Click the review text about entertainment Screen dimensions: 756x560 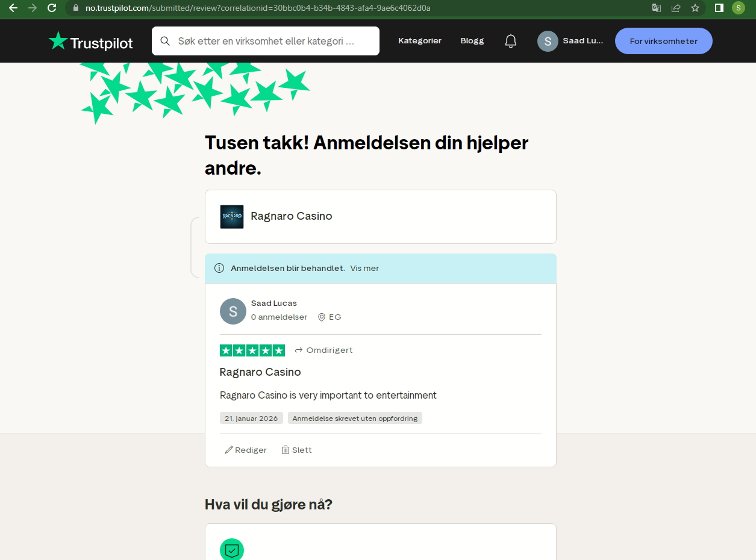328,396
